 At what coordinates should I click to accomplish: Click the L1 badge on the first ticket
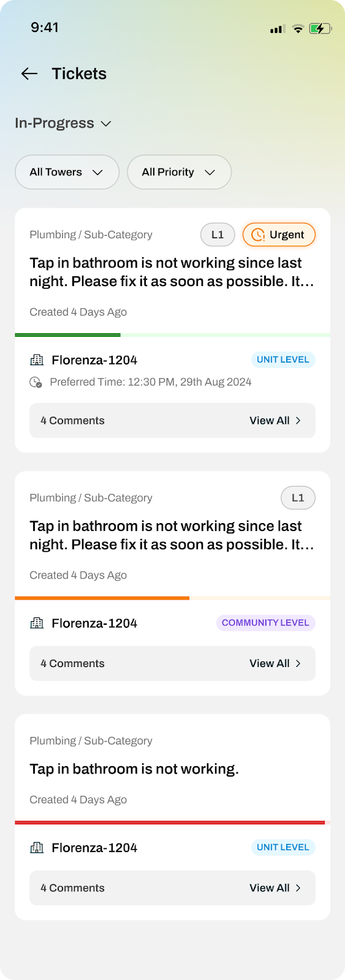coord(218,235)
